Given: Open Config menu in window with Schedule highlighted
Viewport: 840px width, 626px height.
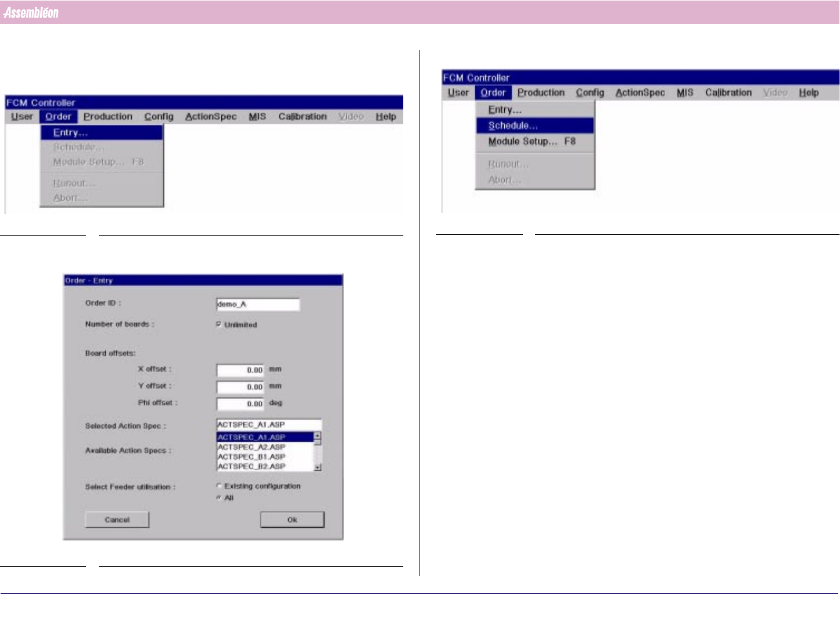Looking at the screenshot, I should pyautogui.click(x=590, y=92).
